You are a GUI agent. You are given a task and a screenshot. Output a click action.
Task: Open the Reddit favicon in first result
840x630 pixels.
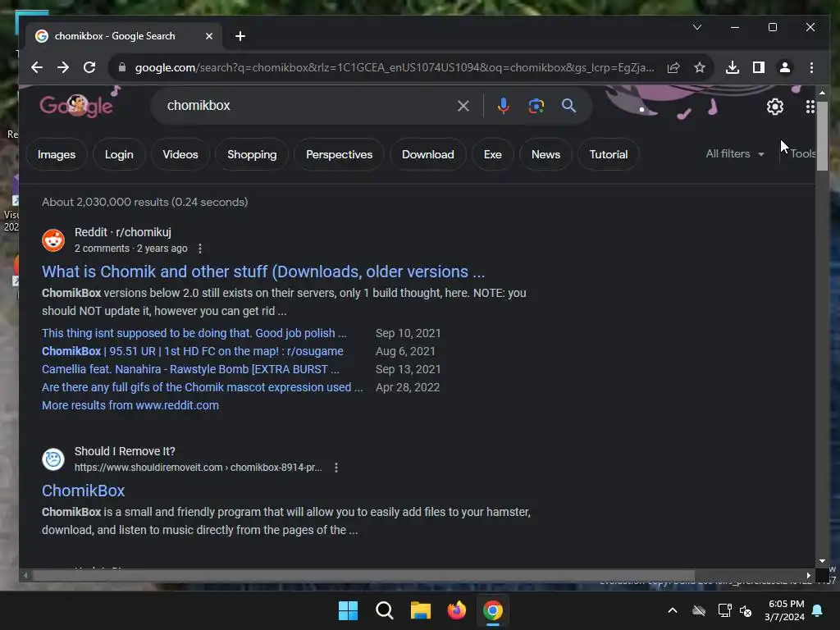tap(53, 240)
